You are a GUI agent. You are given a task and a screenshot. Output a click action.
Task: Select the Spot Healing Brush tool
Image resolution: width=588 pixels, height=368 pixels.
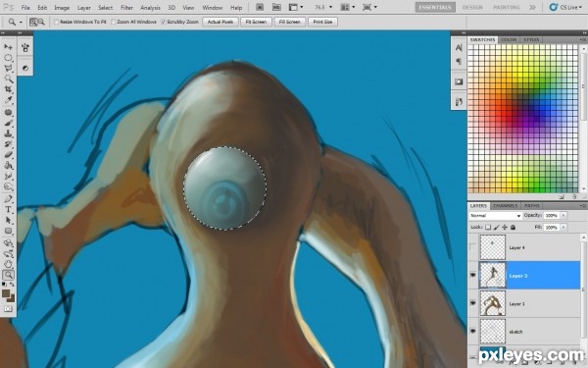click(8, 112)
